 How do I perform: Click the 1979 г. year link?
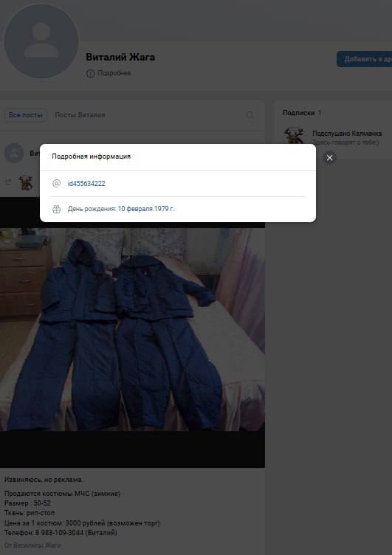point(165,209)
